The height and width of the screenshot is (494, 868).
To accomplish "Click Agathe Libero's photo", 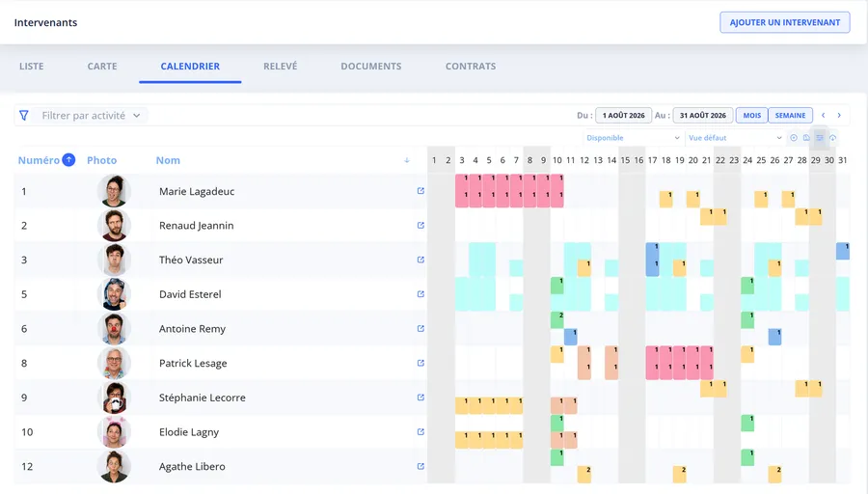I will [x=114, y=466].
